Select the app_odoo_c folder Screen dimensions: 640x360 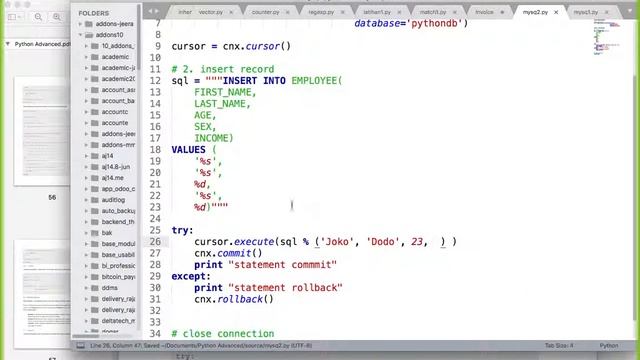118,189
